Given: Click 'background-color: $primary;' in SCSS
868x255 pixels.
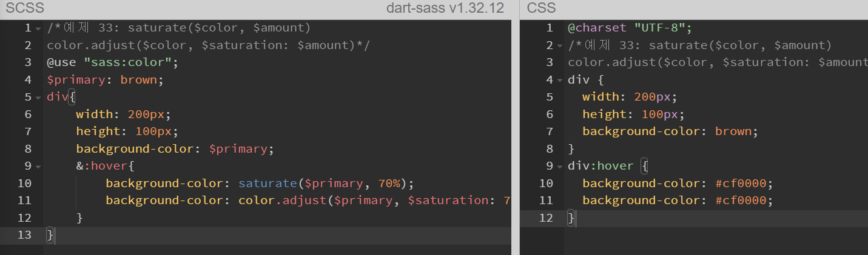Looking at the screenshot, I should click(x=175, y=149).
